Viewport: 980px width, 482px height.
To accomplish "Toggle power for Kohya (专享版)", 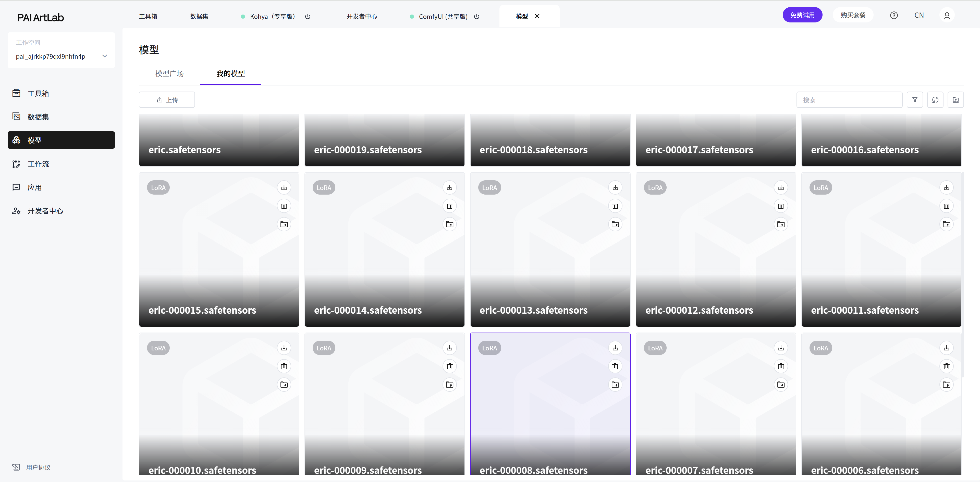I will [308, 16].
